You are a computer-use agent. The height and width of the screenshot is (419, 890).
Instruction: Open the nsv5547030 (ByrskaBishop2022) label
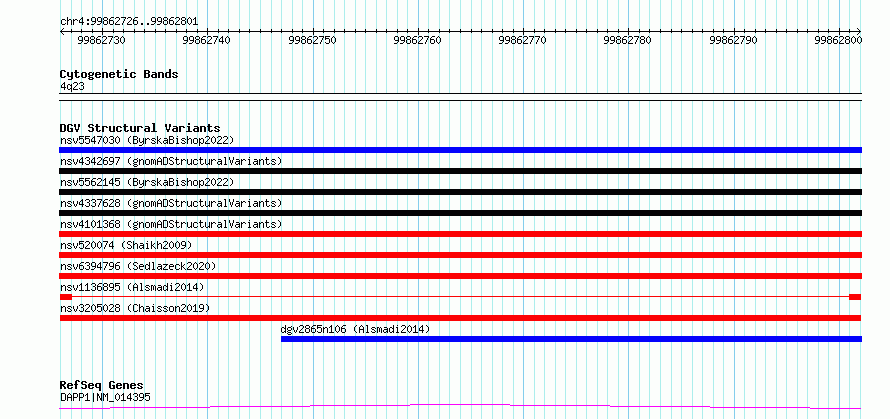tap(147, 140)
